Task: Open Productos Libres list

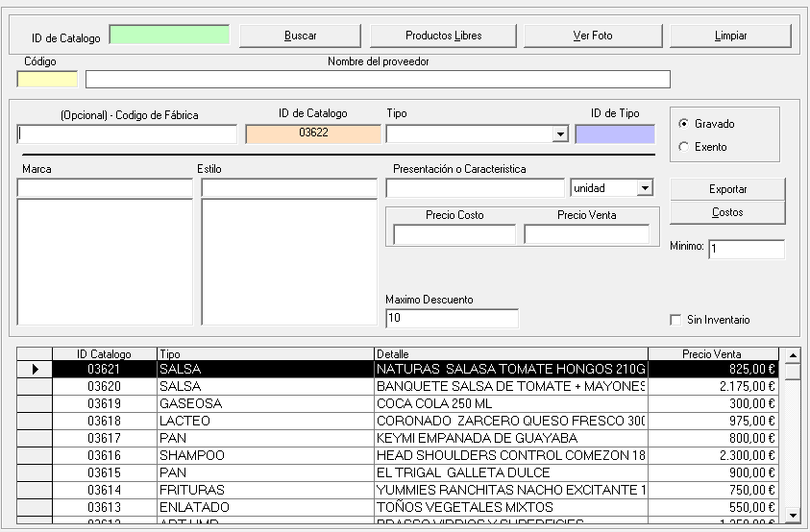Action: (443, 36)
